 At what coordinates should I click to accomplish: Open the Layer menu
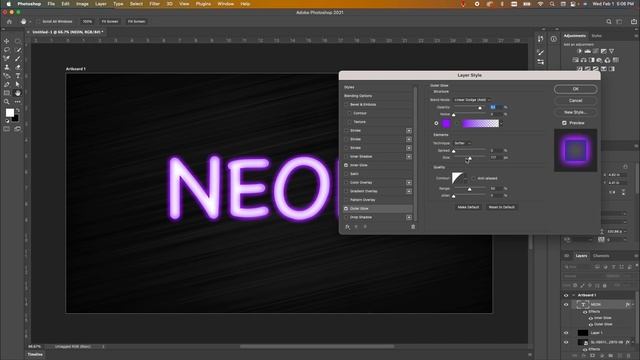click(100, 4)
